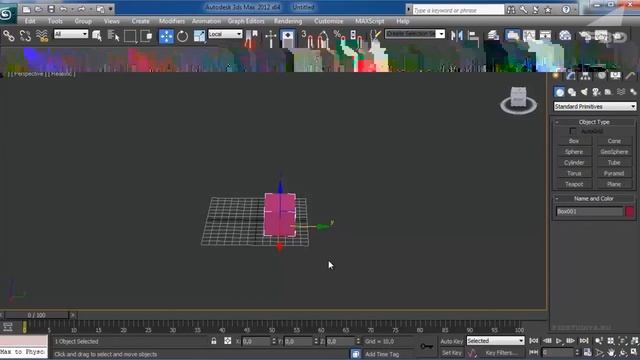The height and width of the screenshot is (360, 640).
Task: Switch to the Hierarchy command panel tab
Action: click(586, 76)
